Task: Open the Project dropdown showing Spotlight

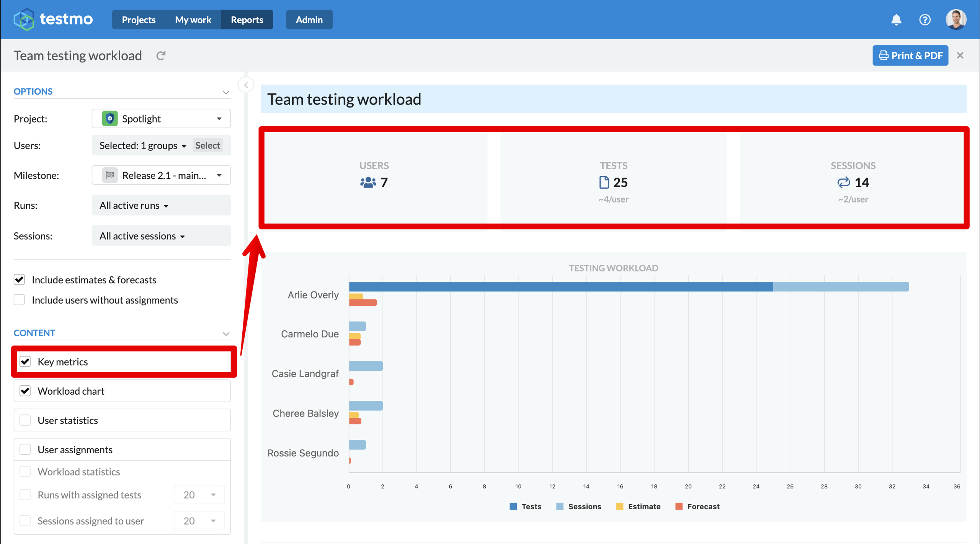Action: pos(161,119)
